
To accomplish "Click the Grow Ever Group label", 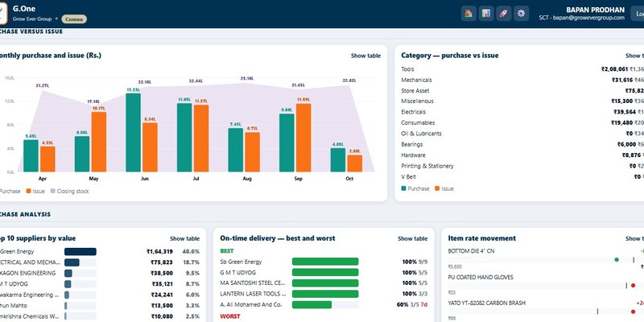I will coord(32,19).
